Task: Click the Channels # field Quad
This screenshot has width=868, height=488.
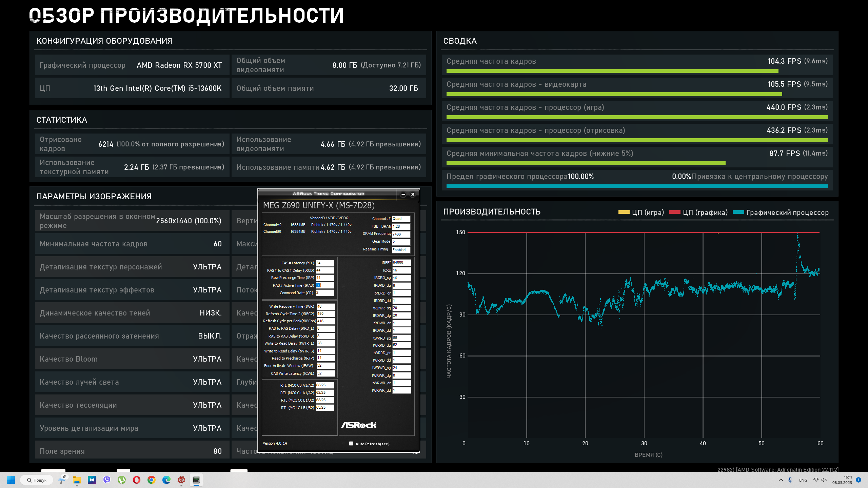Action: [x=401, y=219]
